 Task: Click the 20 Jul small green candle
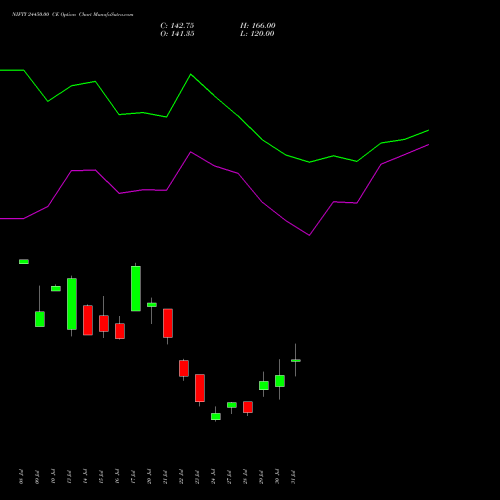click(152, 305)
